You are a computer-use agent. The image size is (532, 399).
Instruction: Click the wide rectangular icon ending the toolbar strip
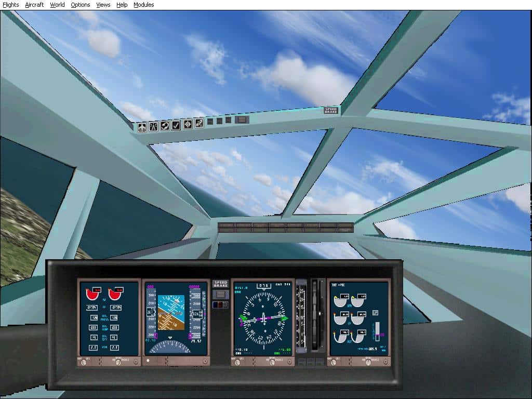coord(241,119)
